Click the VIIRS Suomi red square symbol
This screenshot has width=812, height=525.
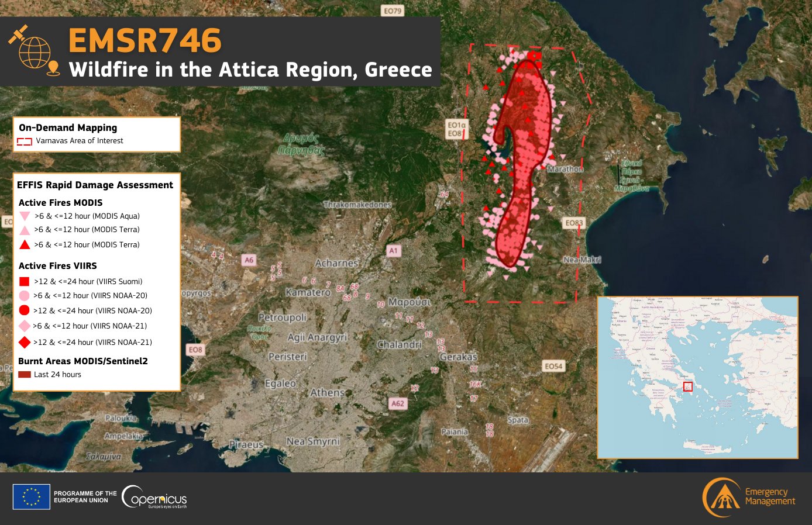point(24,281)
